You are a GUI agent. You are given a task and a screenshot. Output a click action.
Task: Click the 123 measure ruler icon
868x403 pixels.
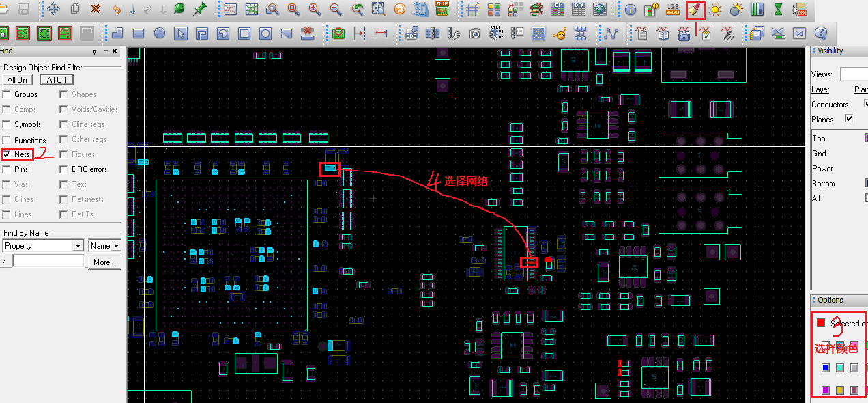tap(673, 10)
